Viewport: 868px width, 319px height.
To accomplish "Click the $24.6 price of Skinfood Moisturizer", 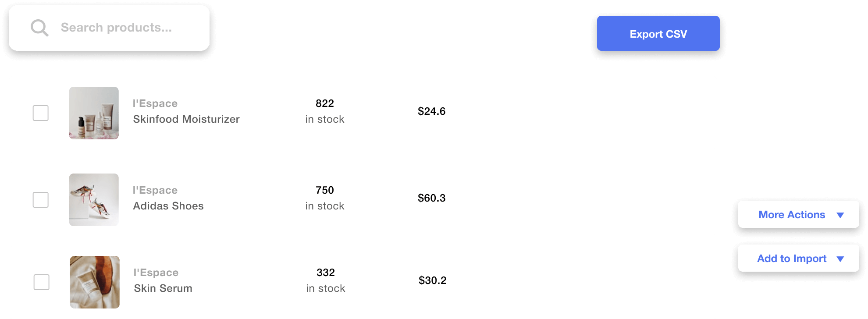I will [x=431, y=111].
